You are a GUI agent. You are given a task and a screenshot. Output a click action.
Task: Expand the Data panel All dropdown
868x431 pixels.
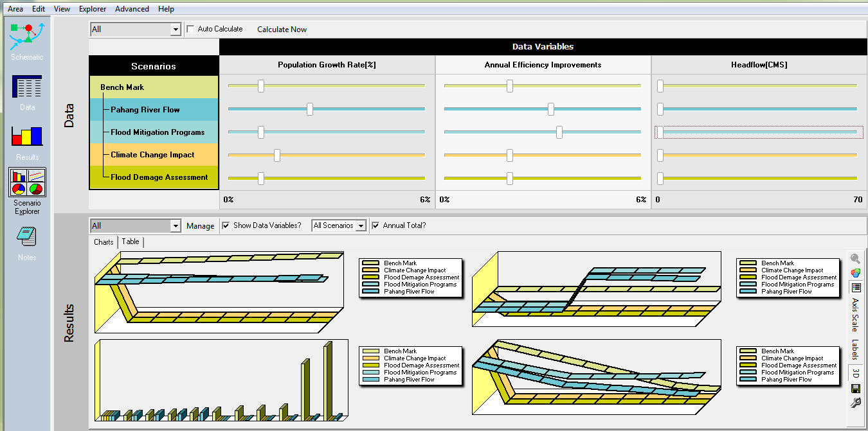coord(176,30)
